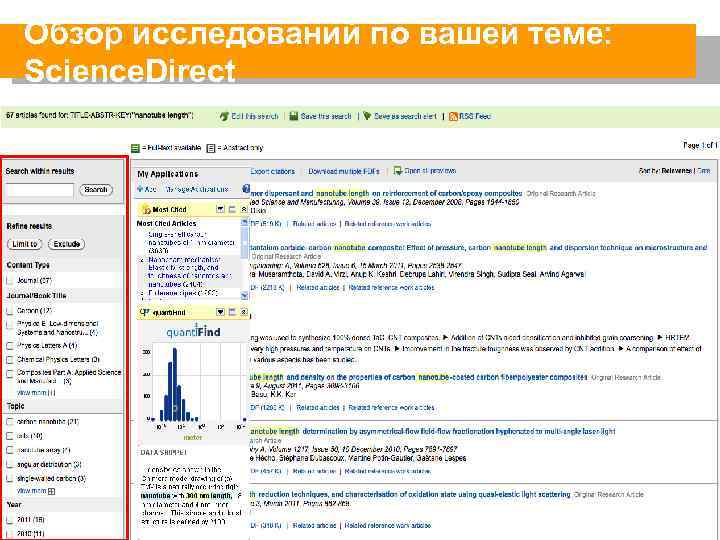Screen dimensions: 720x540
Task: Click the orange RSS Feed icon
Action: [453, 116]
